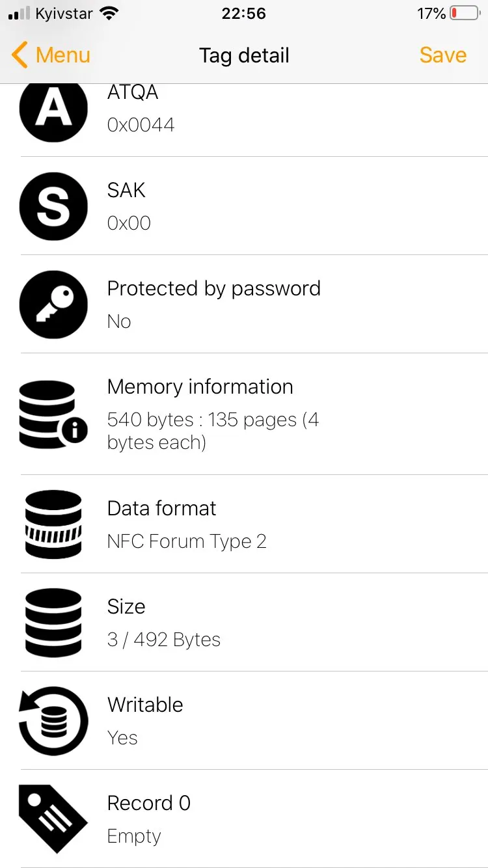
Task: Tap the orange back chevron icon
Action: [20, 55]
